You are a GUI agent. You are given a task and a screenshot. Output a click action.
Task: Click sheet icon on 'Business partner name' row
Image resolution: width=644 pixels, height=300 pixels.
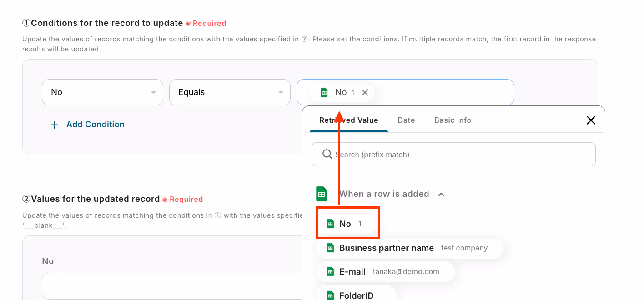tap(330, 248)
